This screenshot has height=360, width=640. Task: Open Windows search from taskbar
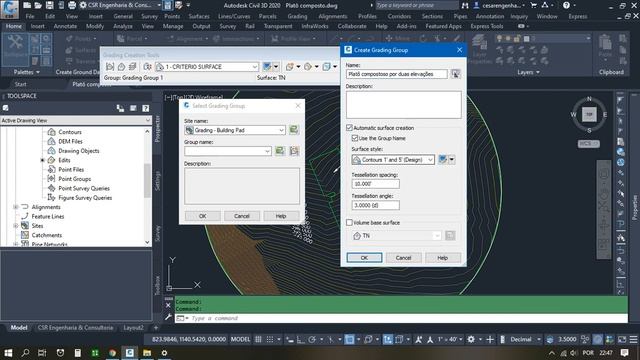pyautogui.click(x=25, y=353)
